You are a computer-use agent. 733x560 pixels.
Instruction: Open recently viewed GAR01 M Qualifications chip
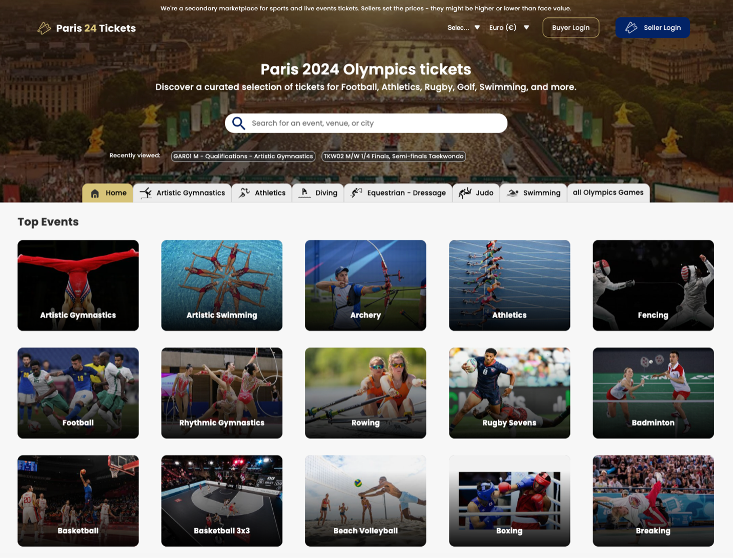point(243,156)
